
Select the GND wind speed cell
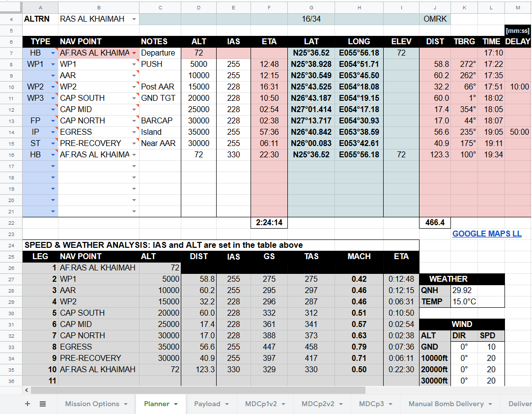coord(491,347)
